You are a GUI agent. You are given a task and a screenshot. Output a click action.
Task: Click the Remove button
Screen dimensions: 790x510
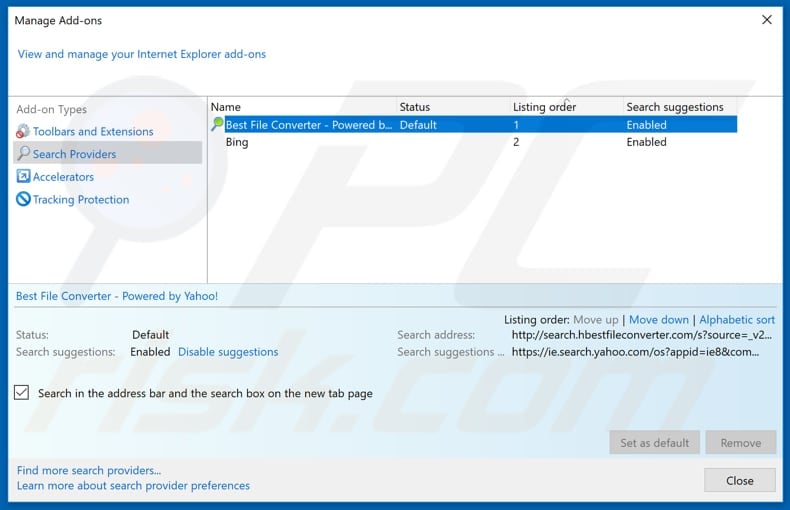coord(740,442)
